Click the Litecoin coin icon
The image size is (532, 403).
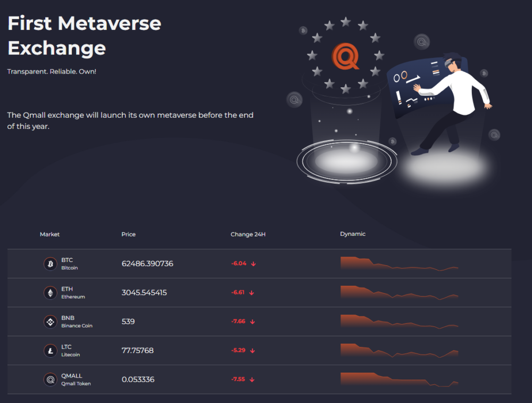point(50,351)
